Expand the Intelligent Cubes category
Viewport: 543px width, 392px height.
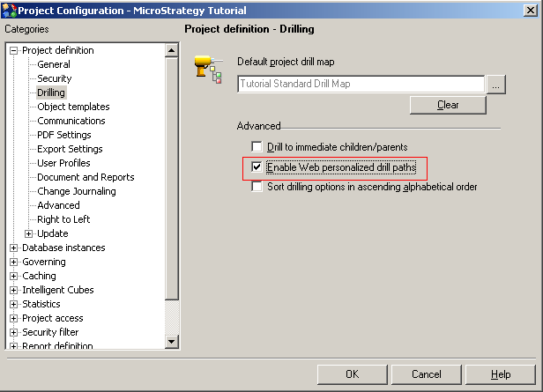(13, 291)
